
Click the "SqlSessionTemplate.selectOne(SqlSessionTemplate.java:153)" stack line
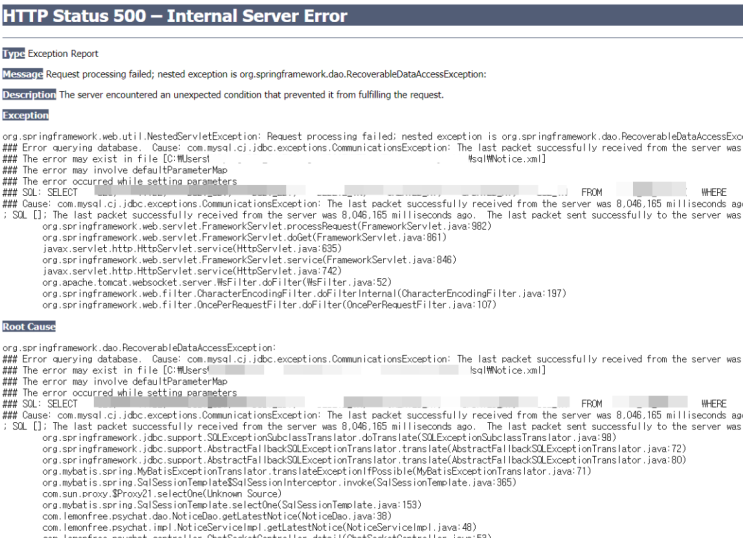click(232, 505)
